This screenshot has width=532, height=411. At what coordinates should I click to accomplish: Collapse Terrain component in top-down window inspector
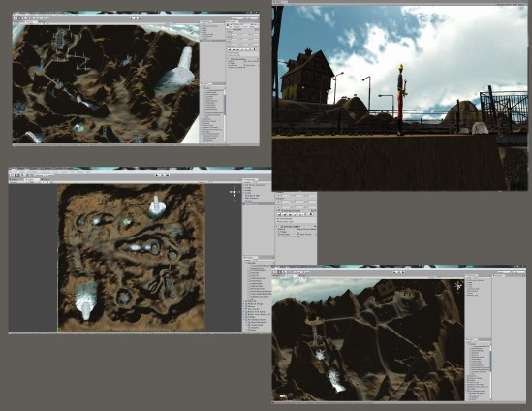[276, 211]
